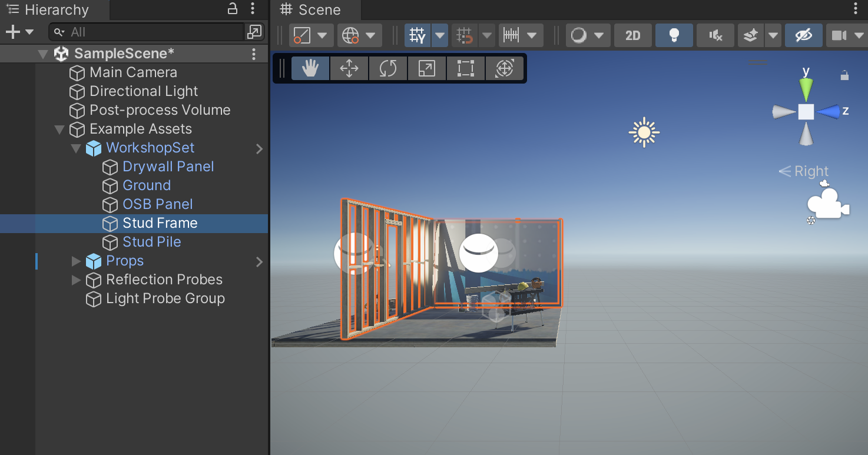Open the draw mode shading dropdown
Viewport: 868px width, 455px height.
tap(588, 35)
